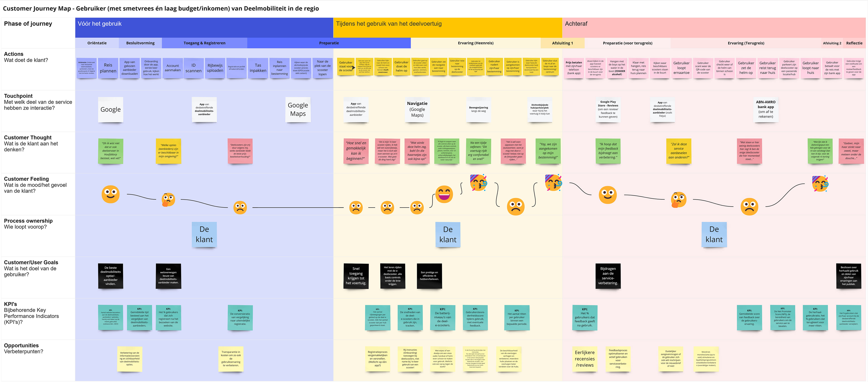Click the ABN-AMRO bank app touchpoint note
The height and width of the screenshot is (382, 868).
(766, 109)
